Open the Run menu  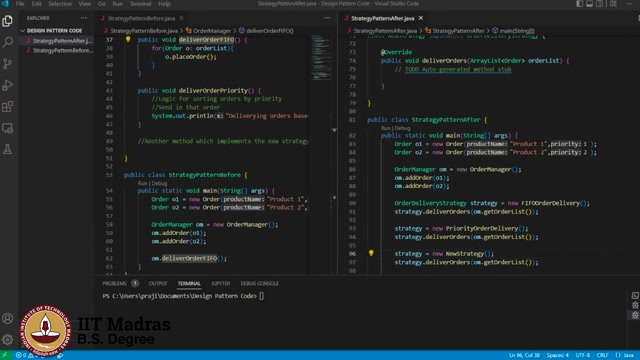tap(118, 4)
